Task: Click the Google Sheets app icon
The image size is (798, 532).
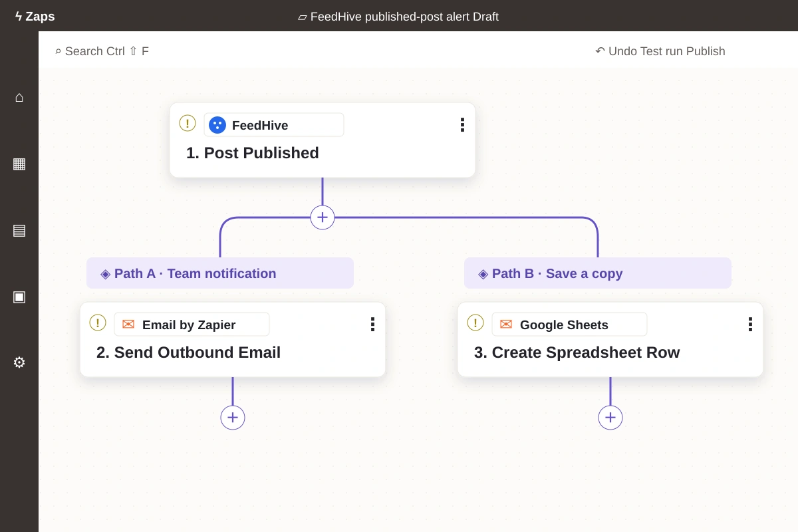Action: coord(506,325)
